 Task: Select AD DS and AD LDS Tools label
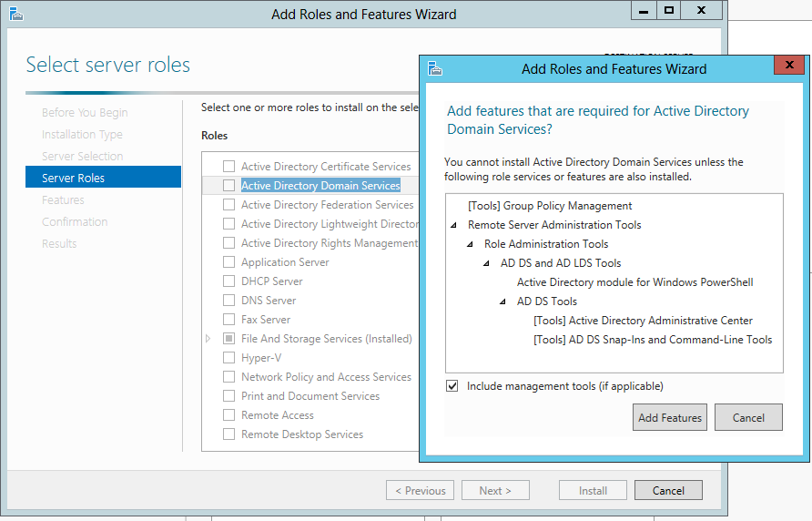point(561,263)
